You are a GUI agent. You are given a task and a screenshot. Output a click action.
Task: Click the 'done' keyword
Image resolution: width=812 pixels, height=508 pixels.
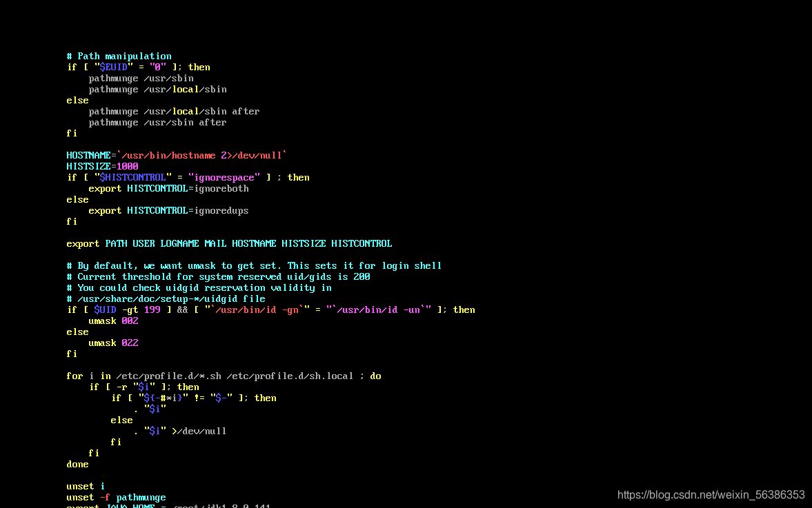(x=78, y=465)
